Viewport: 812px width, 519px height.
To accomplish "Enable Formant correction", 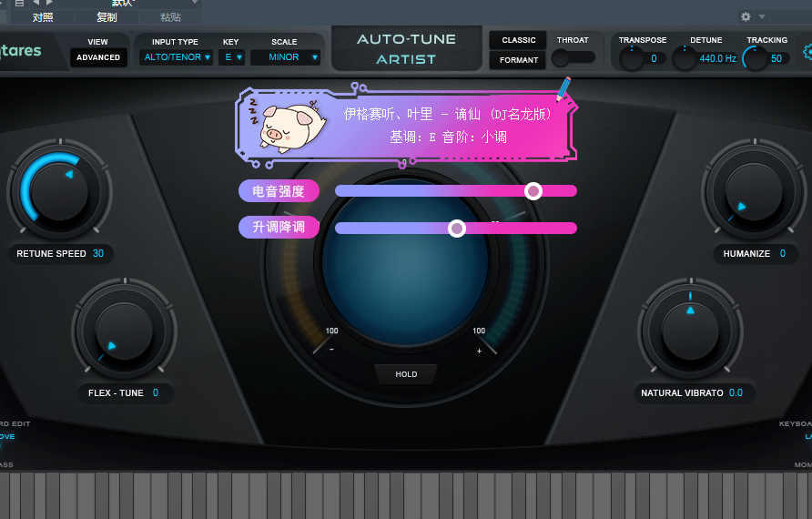I will 518,60.
